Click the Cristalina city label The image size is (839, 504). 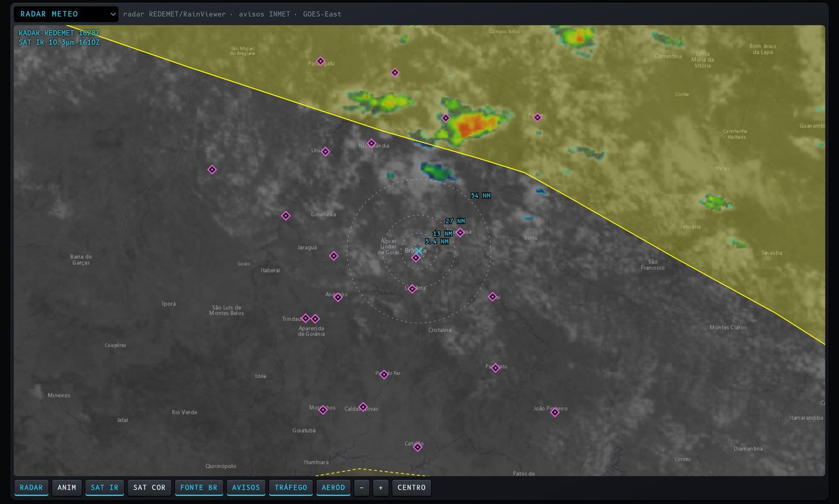[439, 330]
